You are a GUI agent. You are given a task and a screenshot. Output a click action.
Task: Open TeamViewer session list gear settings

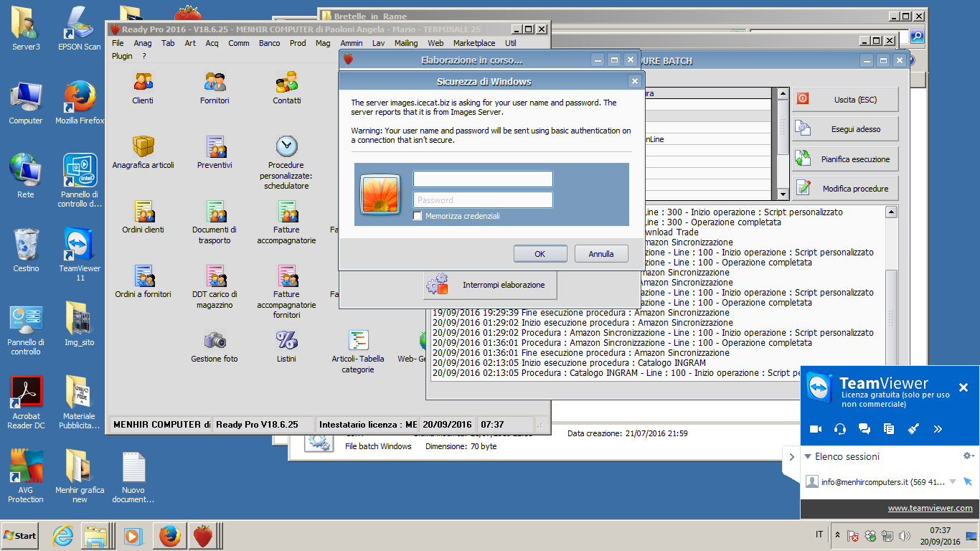[969, 456]
